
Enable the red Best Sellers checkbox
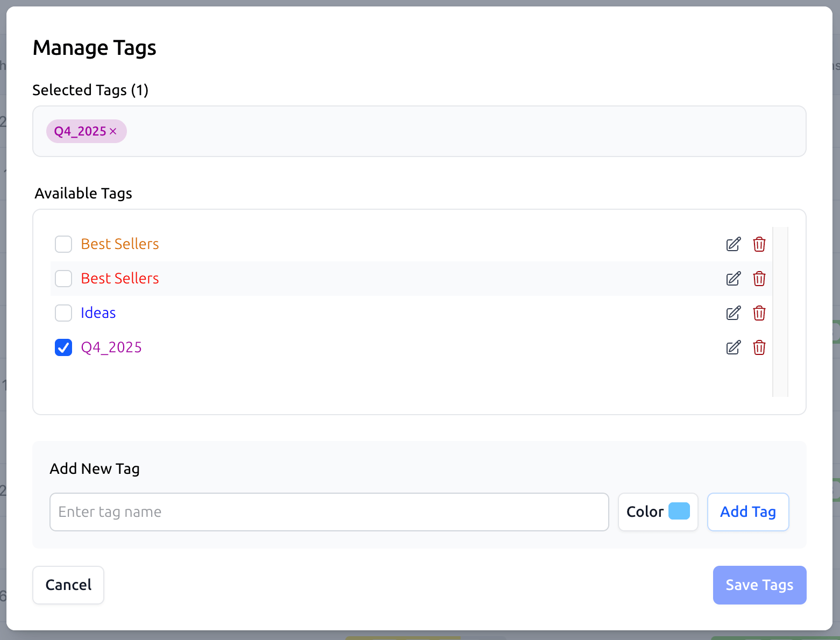(x=63, y=279)
